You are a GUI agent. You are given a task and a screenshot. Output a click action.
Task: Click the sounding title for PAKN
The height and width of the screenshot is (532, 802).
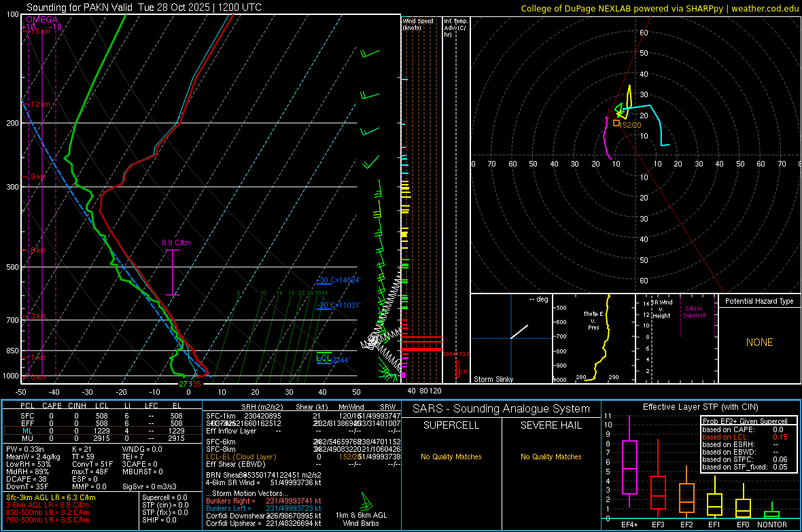(143, 7)
